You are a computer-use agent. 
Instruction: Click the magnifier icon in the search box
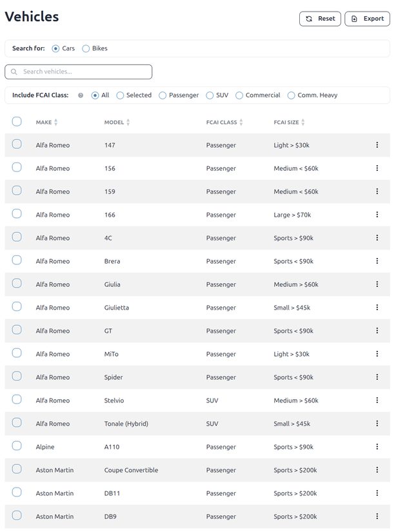14,72
